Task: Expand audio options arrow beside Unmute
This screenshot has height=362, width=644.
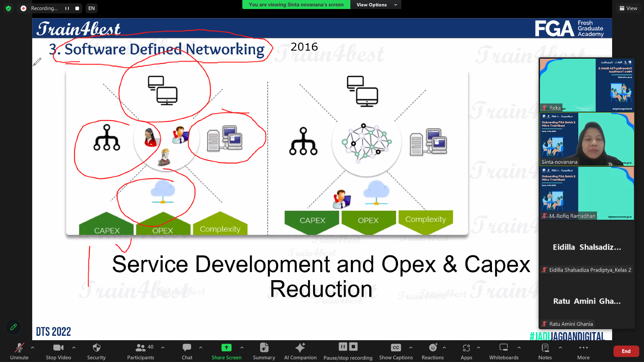Action: pyautogui.click(x=33, y=348)
